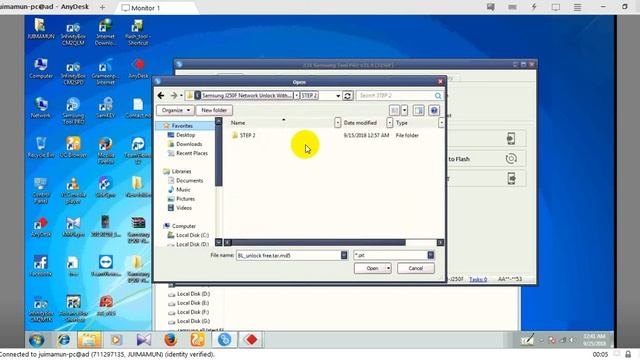Open the Date modified column filter dropdown
The height and width of the screenshot is (360, 640).
click(x=390, y=122)
